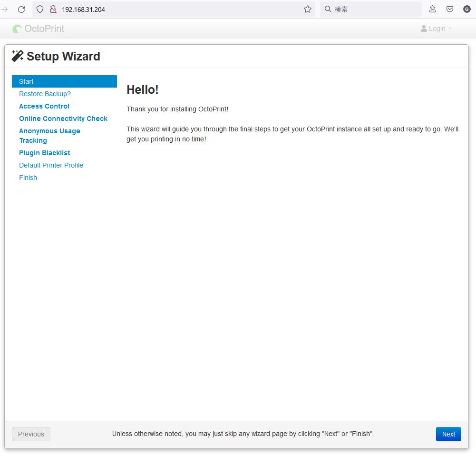
Task: Click the search magnifier icon
Action: click(328, 9)
